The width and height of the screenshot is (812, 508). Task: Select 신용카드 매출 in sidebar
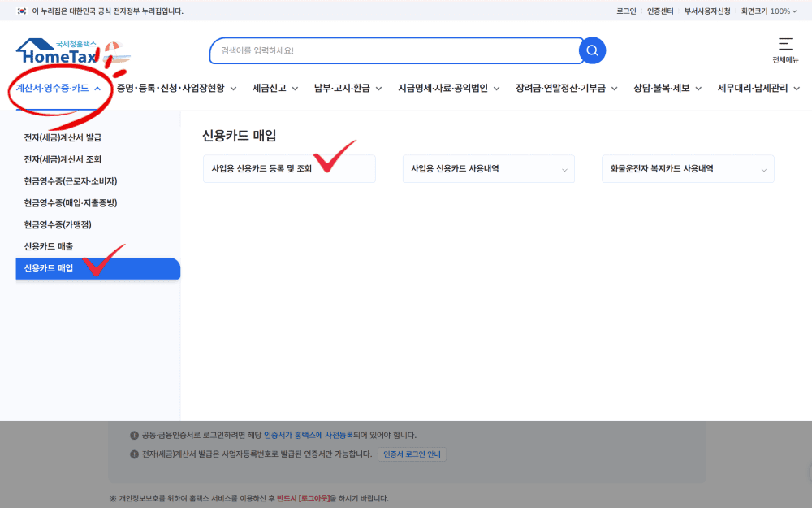click(49, 246)
